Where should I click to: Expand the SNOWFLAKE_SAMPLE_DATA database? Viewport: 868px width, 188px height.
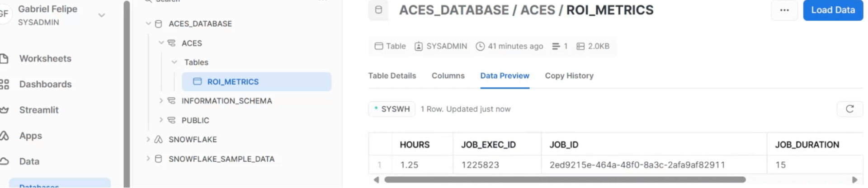pyautogui.click(x=148, y=159)
